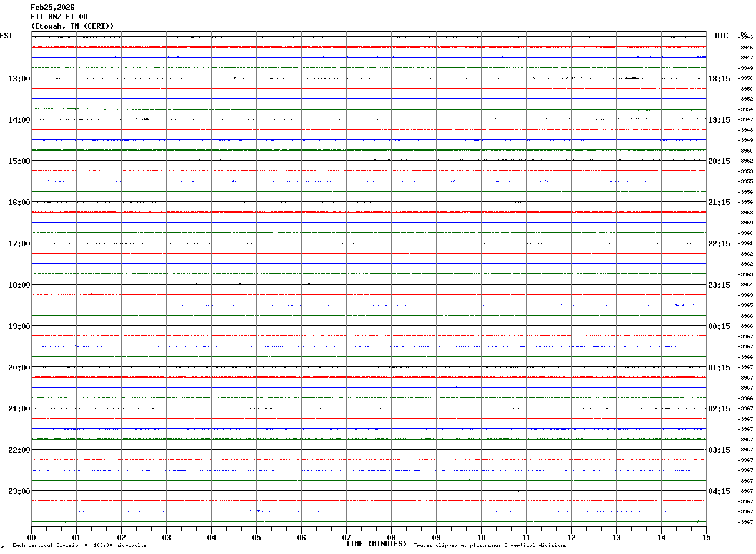Click the 19:15 UTC time label
This screenshot has width=756, height=554.
tap(719, 120)
